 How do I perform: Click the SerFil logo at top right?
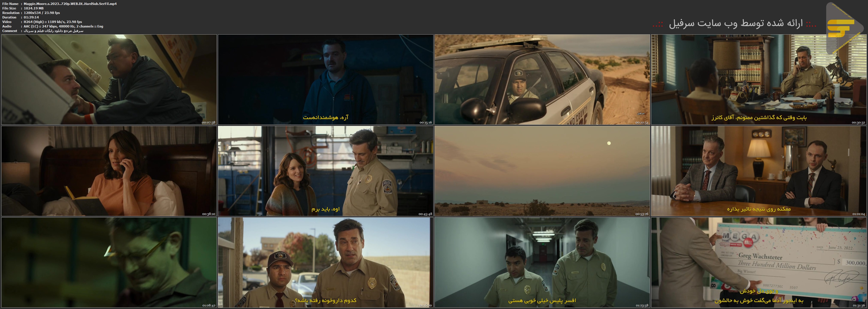[x=841, y=28]
